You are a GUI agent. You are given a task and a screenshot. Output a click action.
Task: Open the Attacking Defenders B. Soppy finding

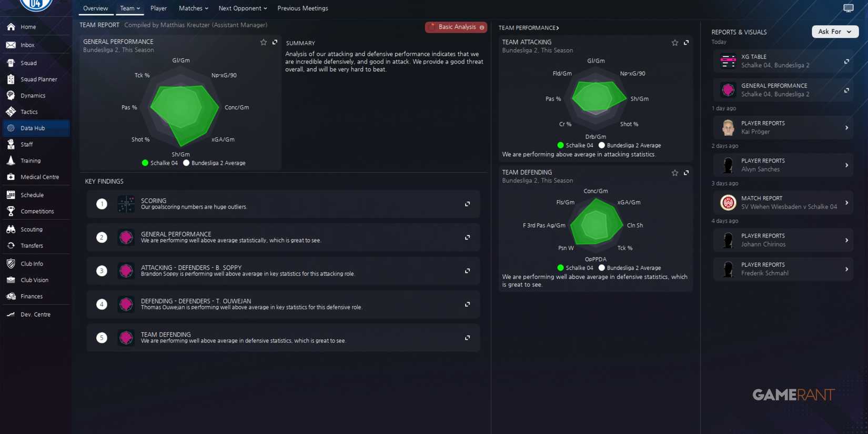[283, 271]
